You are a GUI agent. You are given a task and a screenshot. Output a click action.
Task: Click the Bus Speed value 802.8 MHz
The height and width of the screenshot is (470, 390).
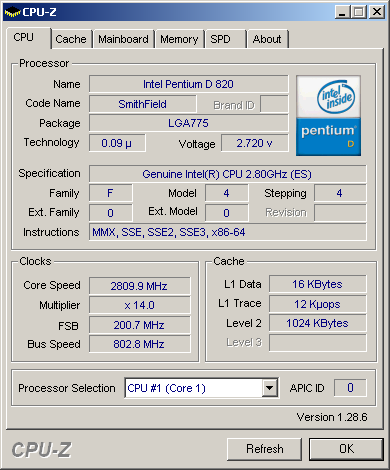(x=140, y=344)
